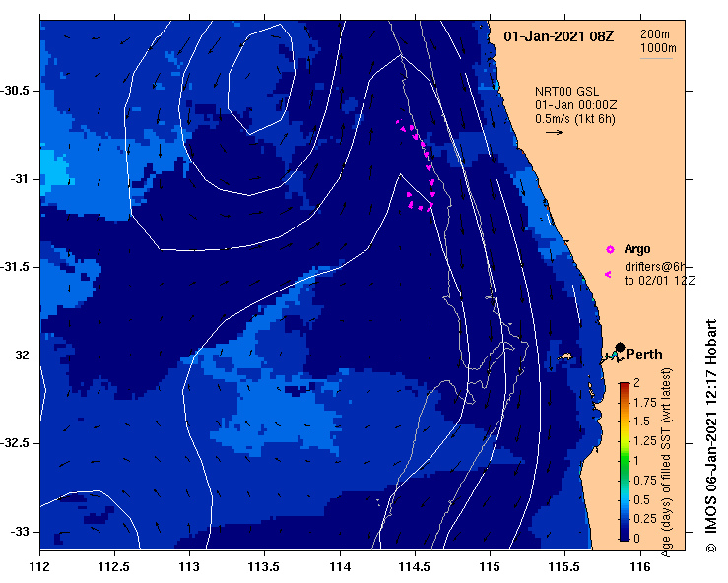Click the color bar value 0.25

pos(645,519)
